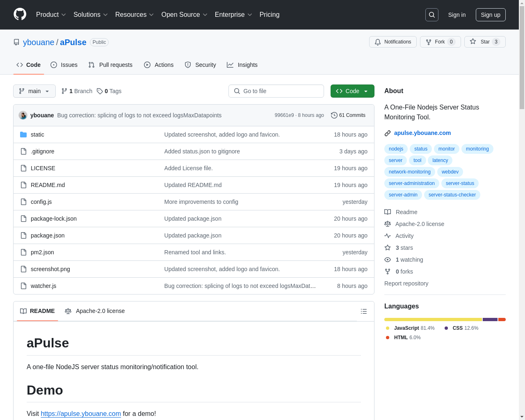Viewport: 525px width, 420px height.
Task: Click the server-status-checker topic tag
Action: point(452,195)
